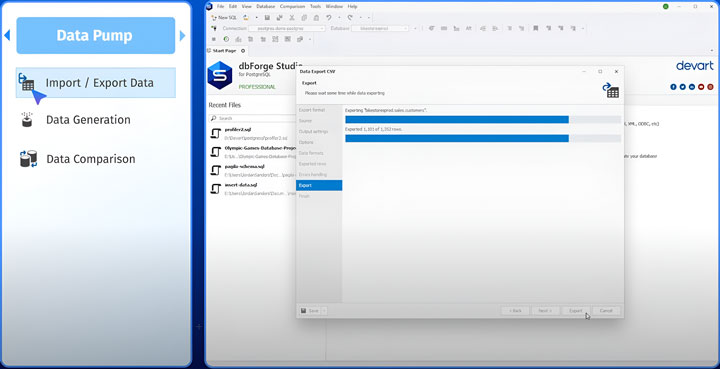Open the File menu
The width and height of the screenshot is (720, 369).
pos(220,6)
